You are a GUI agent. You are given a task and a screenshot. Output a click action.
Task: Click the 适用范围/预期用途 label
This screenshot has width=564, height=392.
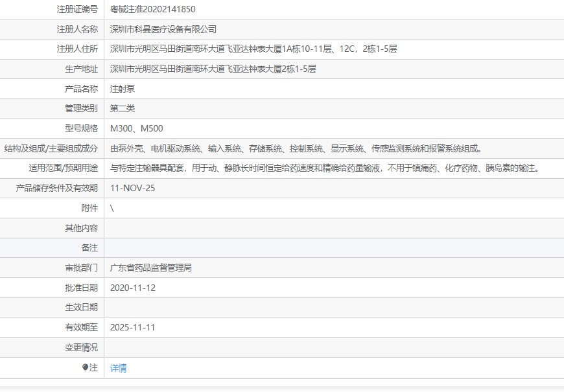[64, 168]
